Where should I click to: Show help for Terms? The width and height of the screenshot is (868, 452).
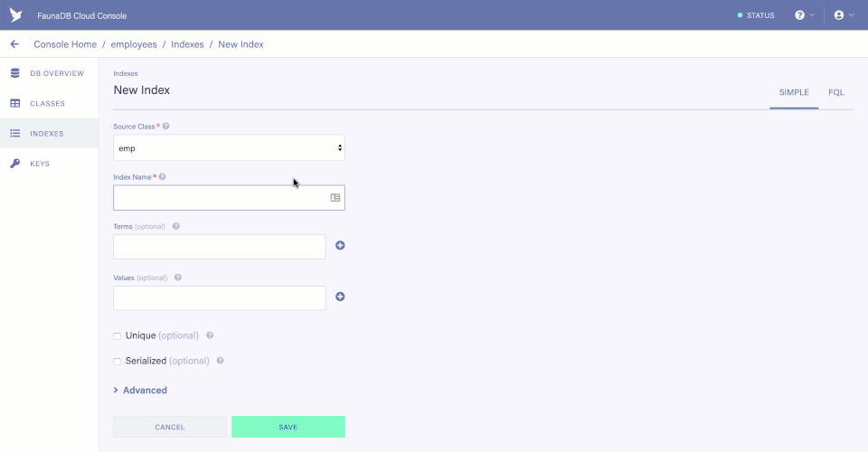(x=176, y=226)
